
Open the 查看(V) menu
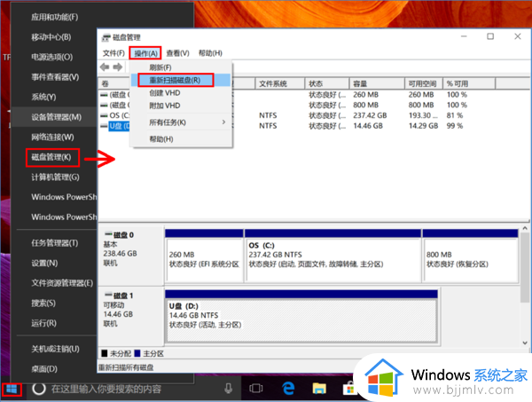178,53
